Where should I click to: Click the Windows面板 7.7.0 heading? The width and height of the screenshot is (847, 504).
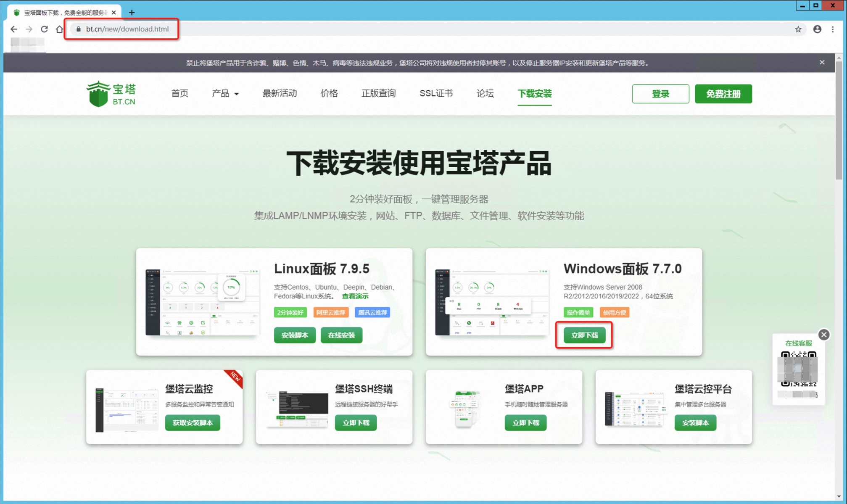[x=623, y=268]
